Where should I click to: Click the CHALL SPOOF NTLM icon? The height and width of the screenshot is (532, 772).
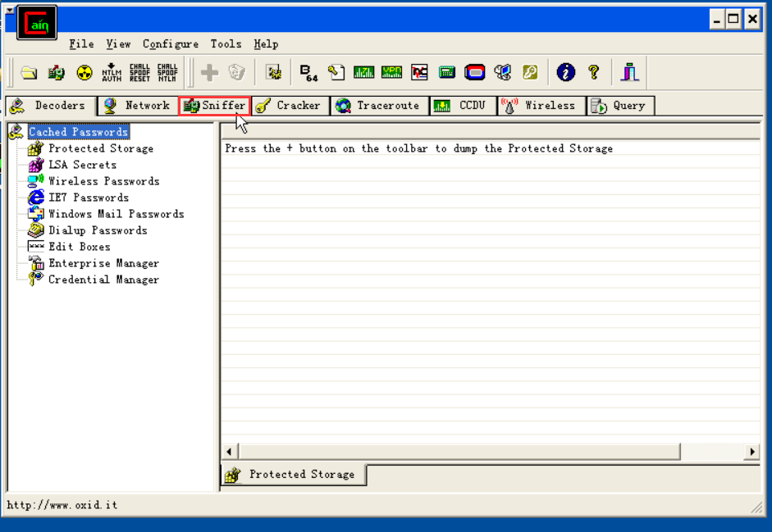point(167,72)
